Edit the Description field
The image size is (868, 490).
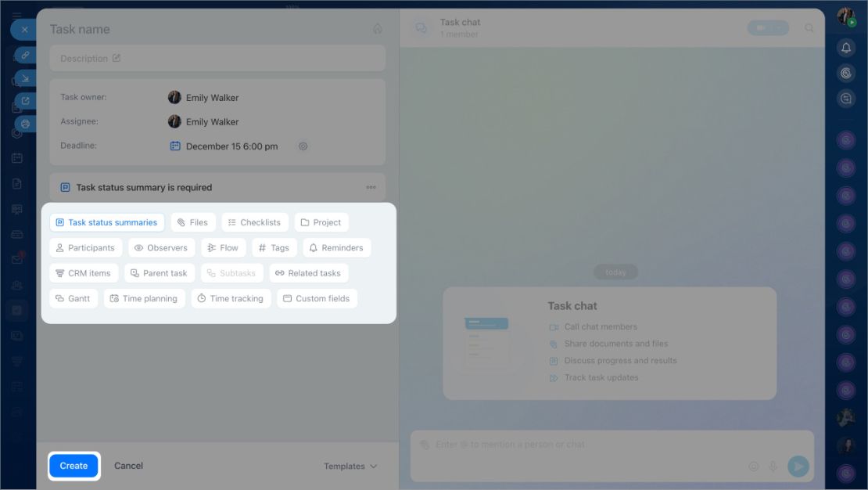point(217,58)
